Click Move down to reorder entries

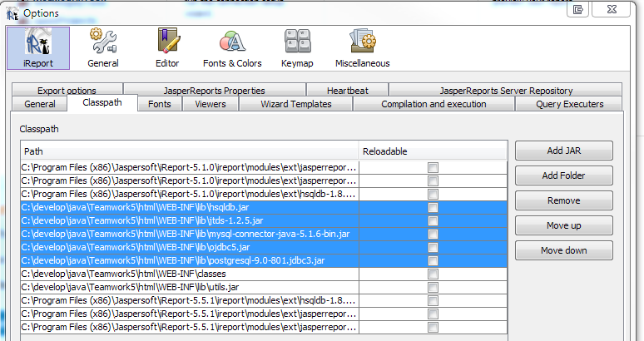click(563, 250)
